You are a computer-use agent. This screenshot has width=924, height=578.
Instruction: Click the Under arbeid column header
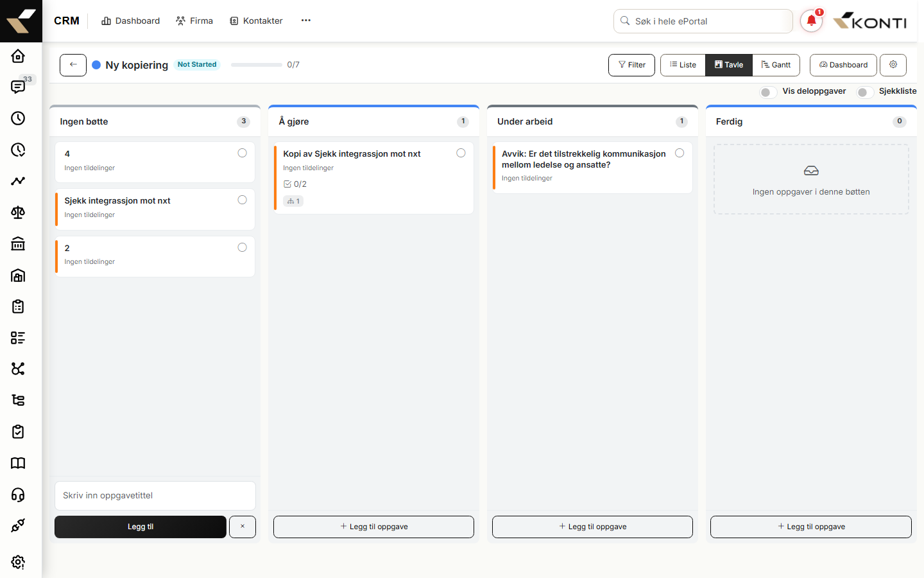(592, 121)
